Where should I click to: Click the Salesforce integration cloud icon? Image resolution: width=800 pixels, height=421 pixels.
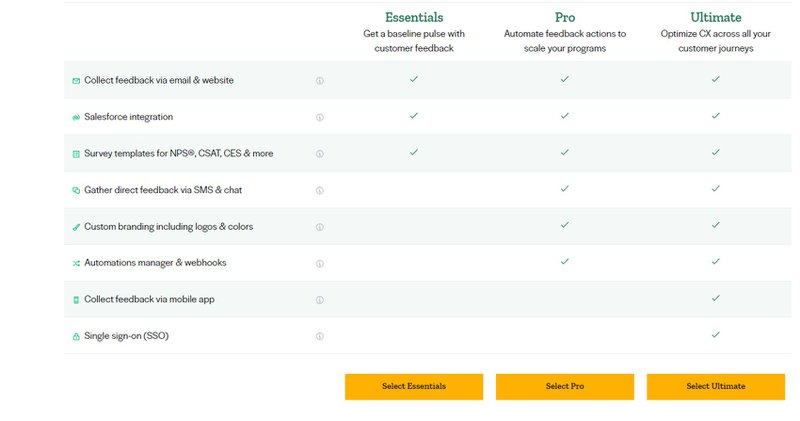click(x=76, y=117)
